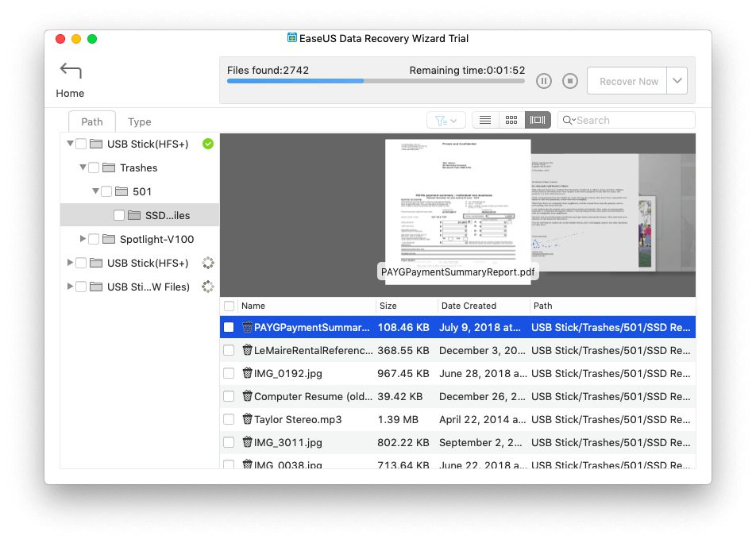Select the Spotlight-V100 folder icon
Screen dimensions: 756x543
pyautogui.click(x=109, y=239)
